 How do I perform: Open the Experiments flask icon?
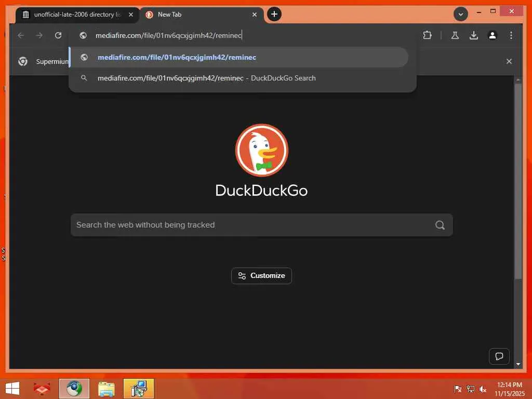tap(455, 35)
